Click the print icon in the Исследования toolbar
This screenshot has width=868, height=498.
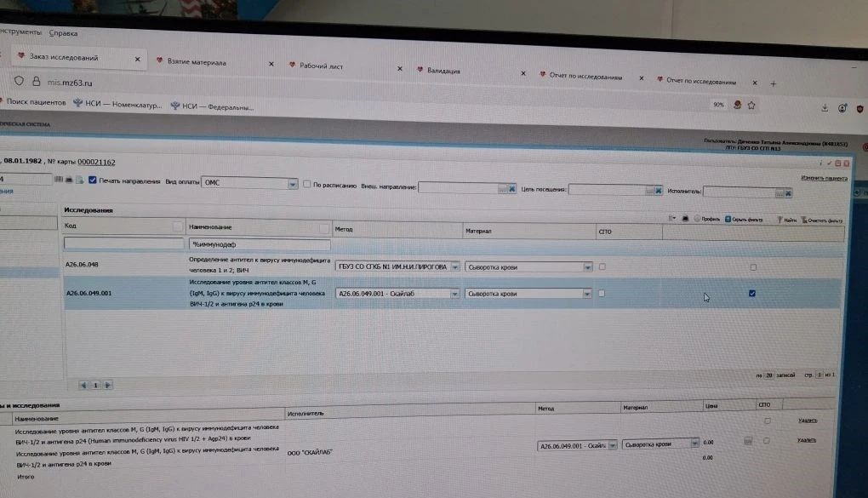(685, 219)
